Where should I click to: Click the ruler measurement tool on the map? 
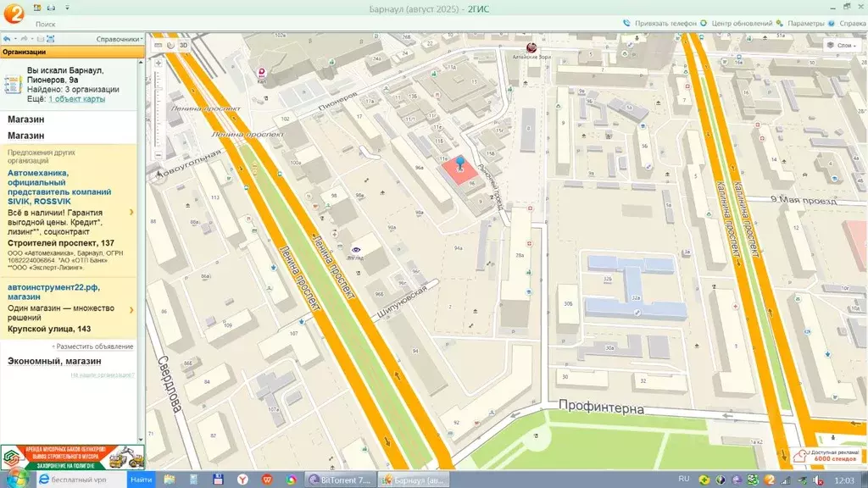click(157, 46)
